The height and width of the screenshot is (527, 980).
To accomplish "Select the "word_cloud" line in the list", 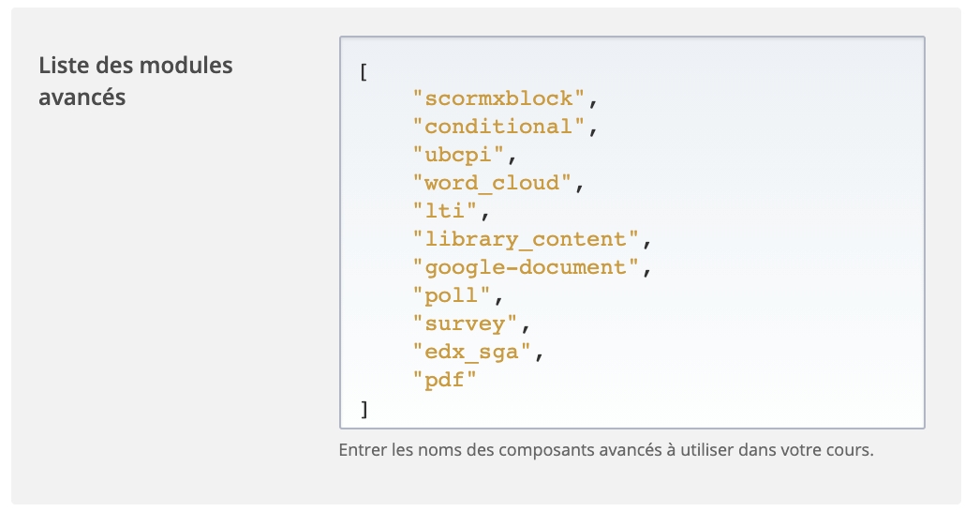I will 492,183.
